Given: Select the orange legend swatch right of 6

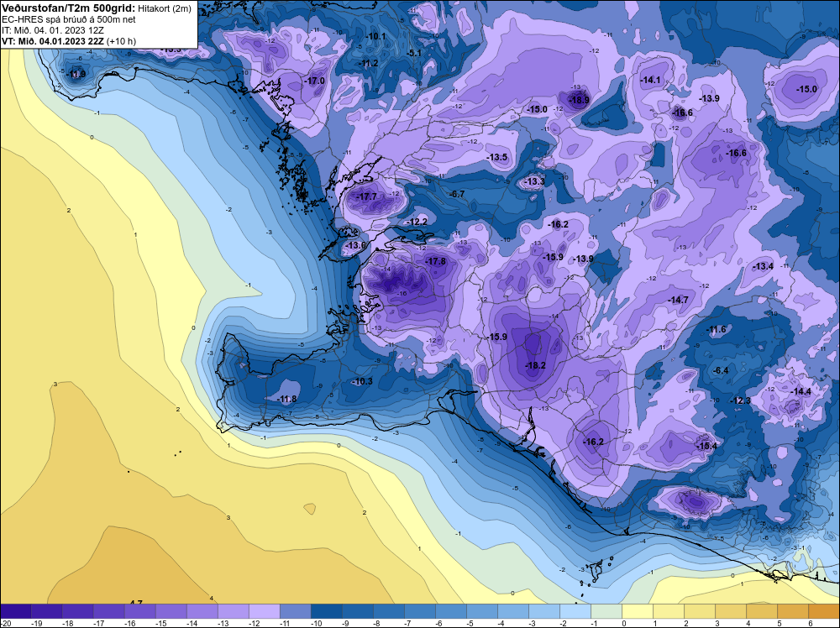Looking at the screenshot, I should click(x=824, y=611).
